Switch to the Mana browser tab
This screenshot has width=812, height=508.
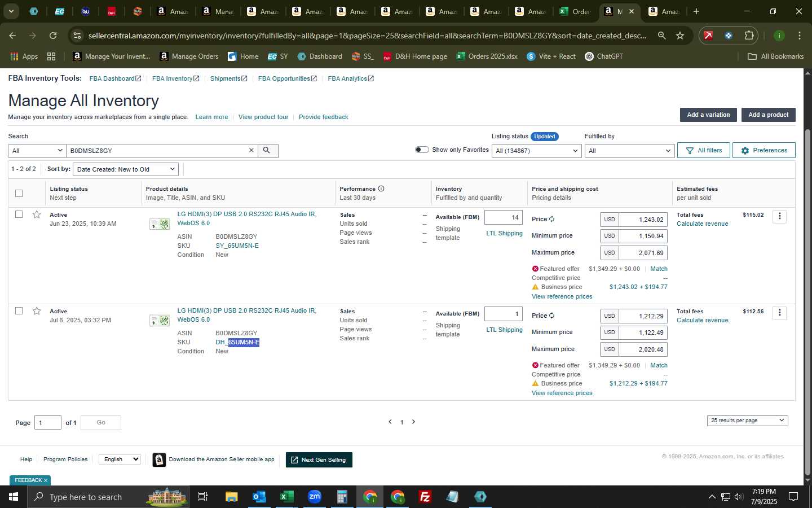tap(218, 11)
